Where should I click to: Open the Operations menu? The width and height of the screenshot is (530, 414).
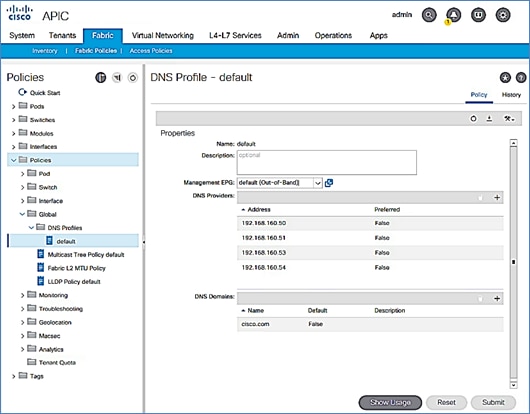(333, 35)
